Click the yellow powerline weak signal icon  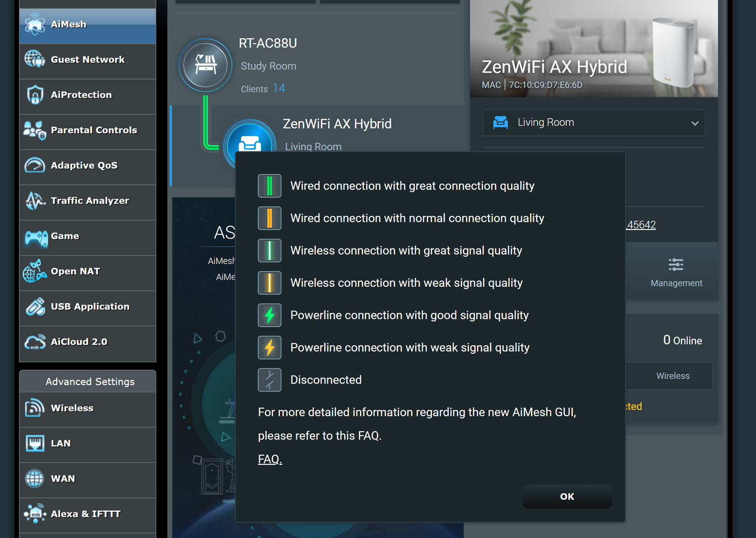pyautogui.click(x=269, y=348)
